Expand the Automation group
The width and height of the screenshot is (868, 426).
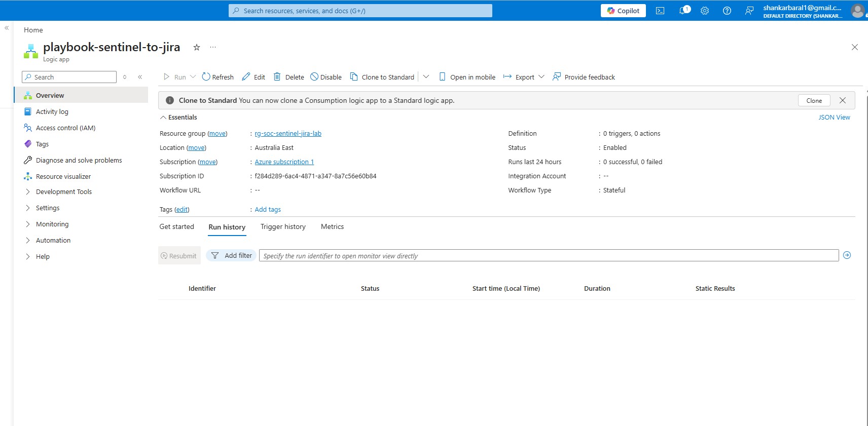tap(53, 240)
